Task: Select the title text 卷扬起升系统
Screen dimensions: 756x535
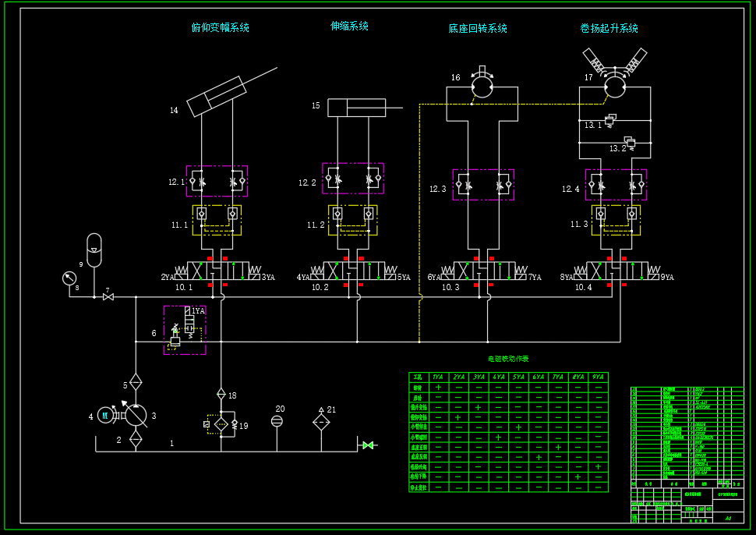Action: pos(609,28)
